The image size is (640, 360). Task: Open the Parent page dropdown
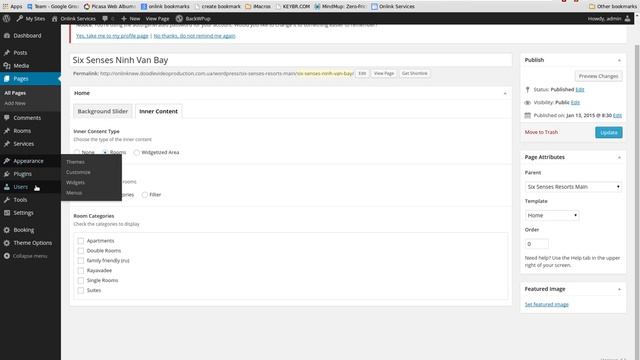573,187
